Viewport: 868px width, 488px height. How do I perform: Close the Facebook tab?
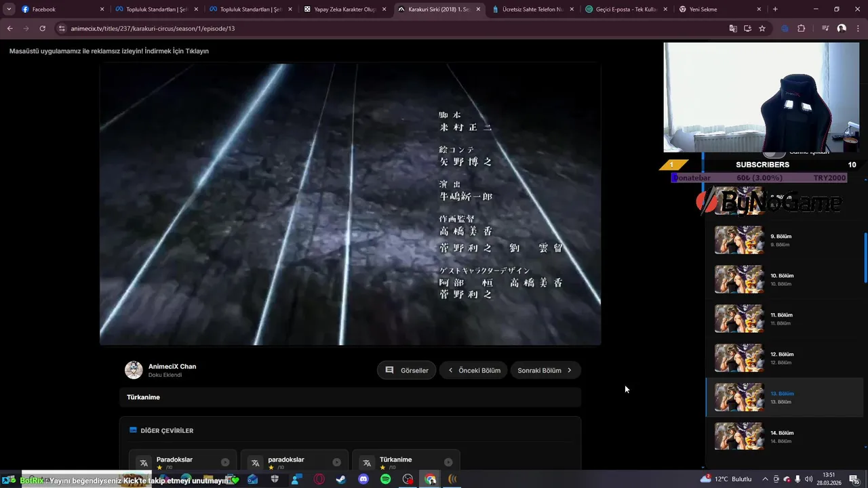click(102, 9)
